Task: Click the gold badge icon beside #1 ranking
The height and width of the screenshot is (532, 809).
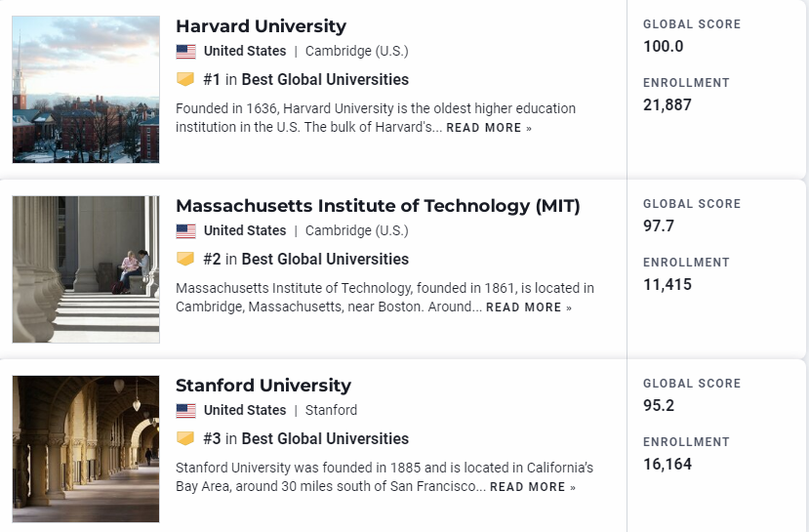Action: point(185,79)
